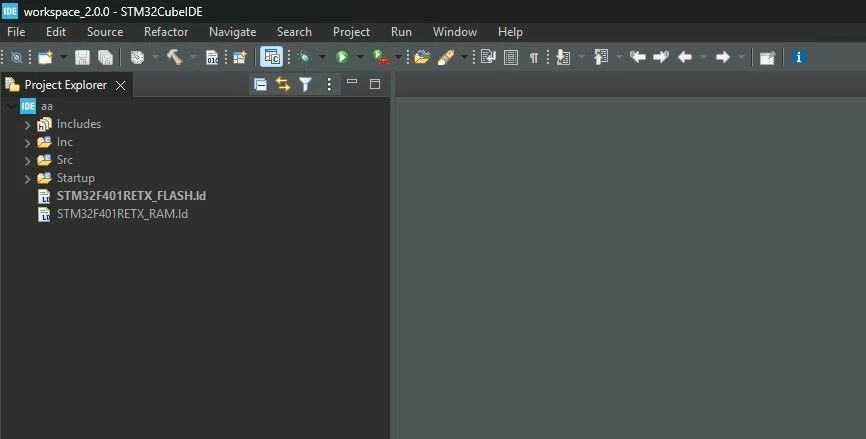Click the pencil Search toolbar icon
Viewport: 866px width, 439px height.
tap(446, 57)
